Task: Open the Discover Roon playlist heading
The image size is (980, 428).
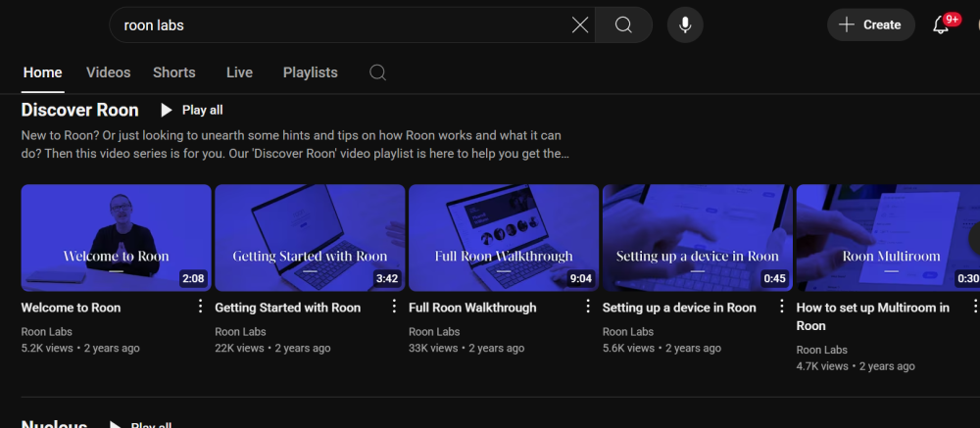Action: coord(80,110)
